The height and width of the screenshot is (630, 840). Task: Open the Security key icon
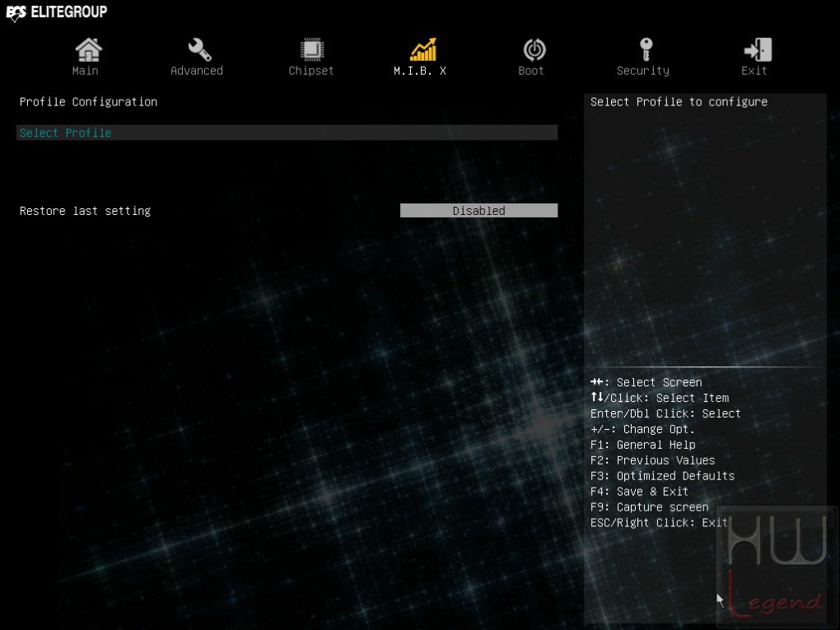point(646,49)
